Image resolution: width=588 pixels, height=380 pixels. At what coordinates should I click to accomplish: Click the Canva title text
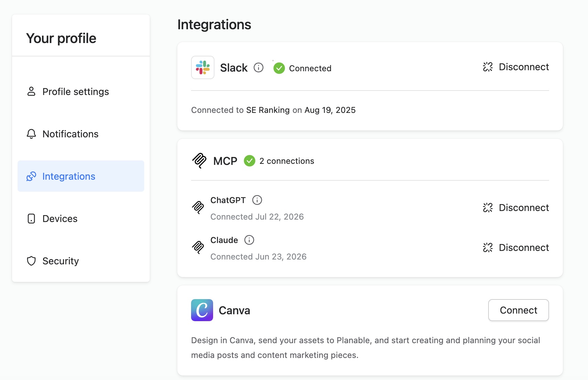click(x=234, y=310)
